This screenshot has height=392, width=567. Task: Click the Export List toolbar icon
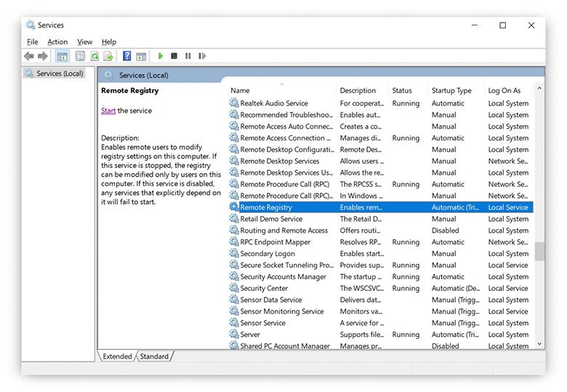pos(108,56)
